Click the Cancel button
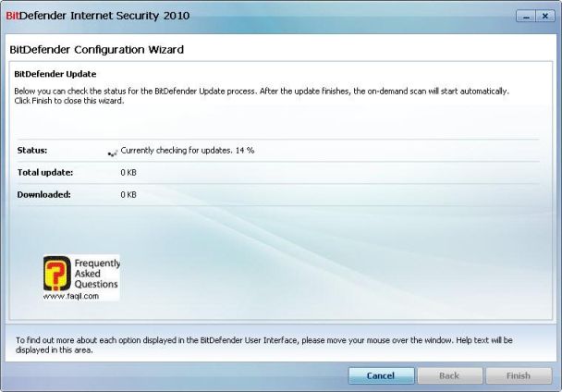The width and height of the screenshot is (562, 392). point(381,375)
